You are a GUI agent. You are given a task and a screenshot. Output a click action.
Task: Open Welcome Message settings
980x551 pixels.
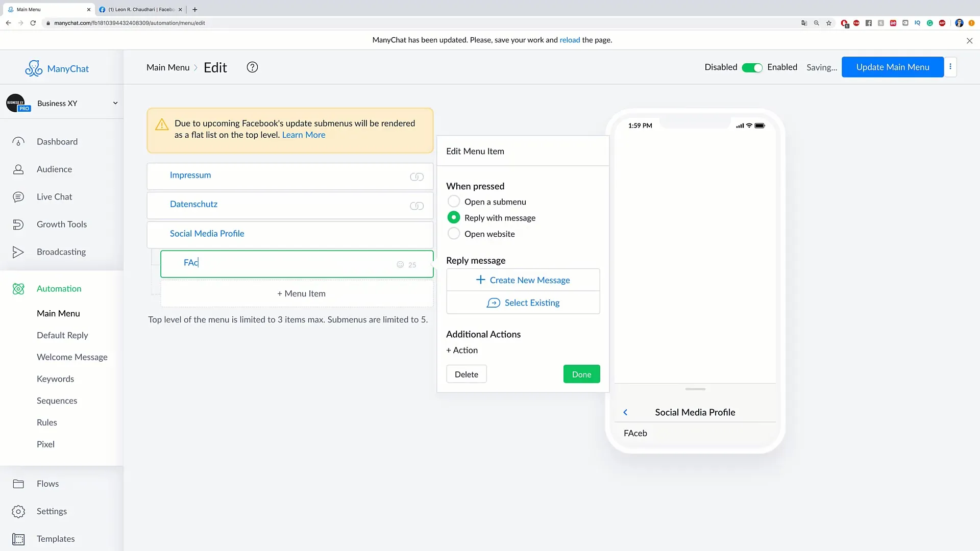tap(72, 357)
